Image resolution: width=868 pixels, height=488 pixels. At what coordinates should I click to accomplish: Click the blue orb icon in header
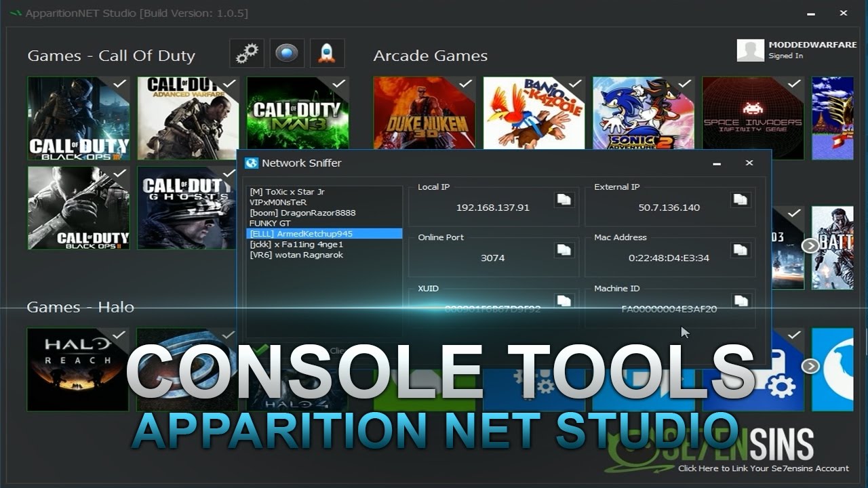click(x=287, y=53)
